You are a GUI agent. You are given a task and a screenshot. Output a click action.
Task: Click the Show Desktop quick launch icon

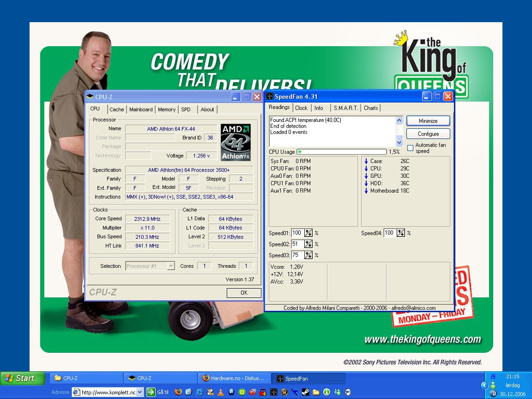[x=188, y=392]
